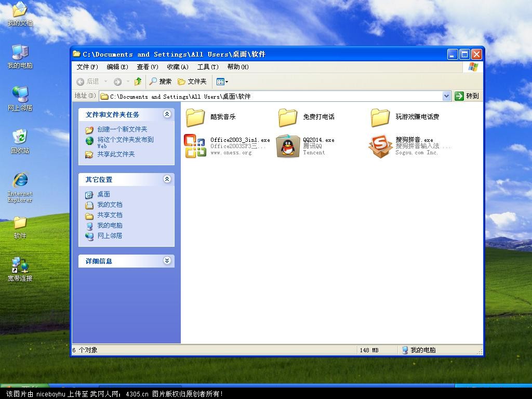The image size is (532, 399).
Task: Click the 我的电脑 status bar zone
Action: tap(419, 350)
